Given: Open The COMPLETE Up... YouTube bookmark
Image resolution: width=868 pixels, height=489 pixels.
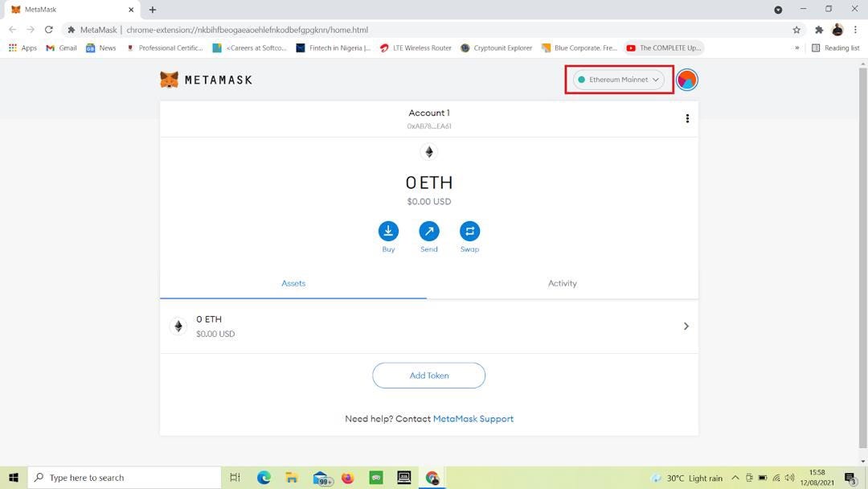Looking at the screenshot, I should pos(664,48).
